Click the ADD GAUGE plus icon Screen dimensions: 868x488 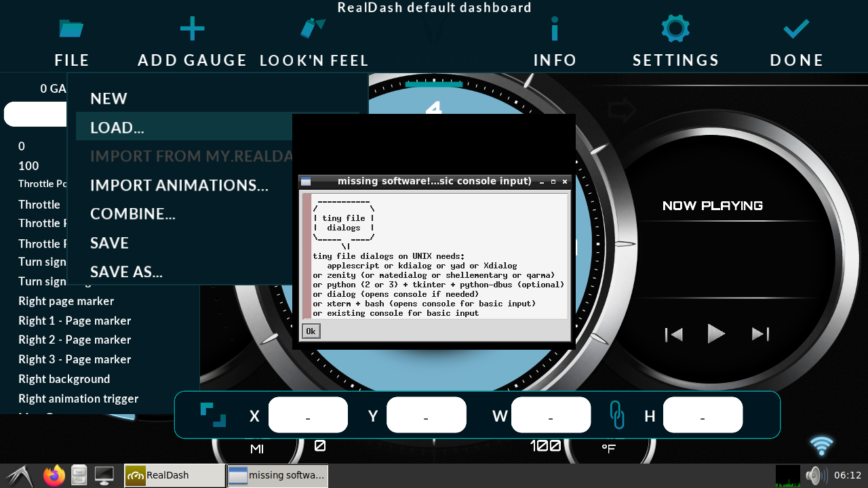tap(192, 29)
